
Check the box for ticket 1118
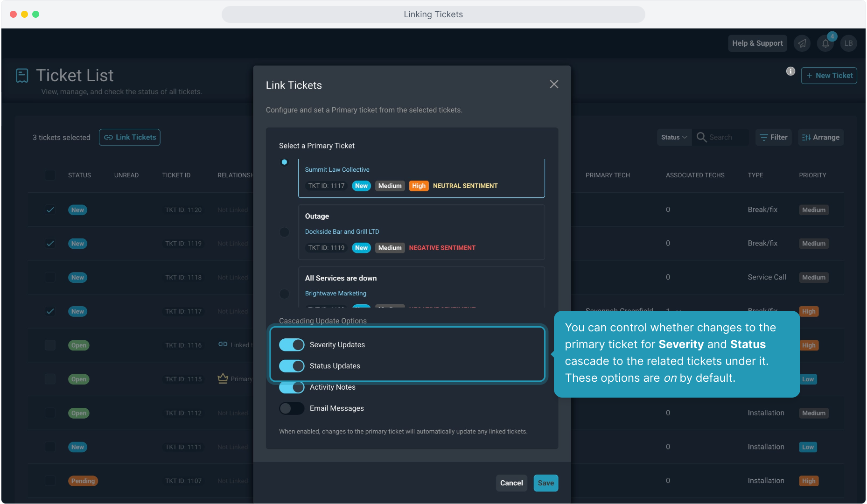tap(50, 277)
